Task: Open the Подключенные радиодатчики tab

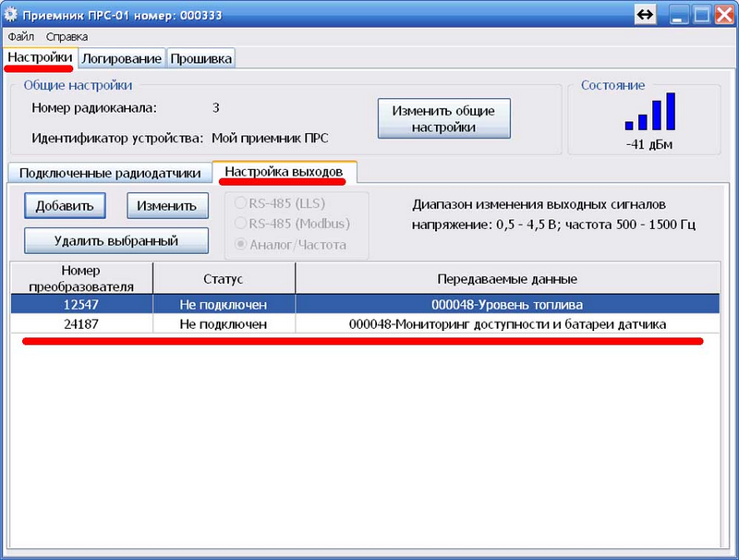Action: pos(110,173)
